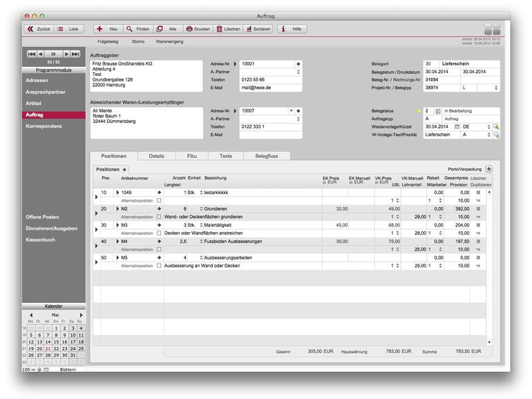Open Kürzel DE dropdown

[489, 127]
